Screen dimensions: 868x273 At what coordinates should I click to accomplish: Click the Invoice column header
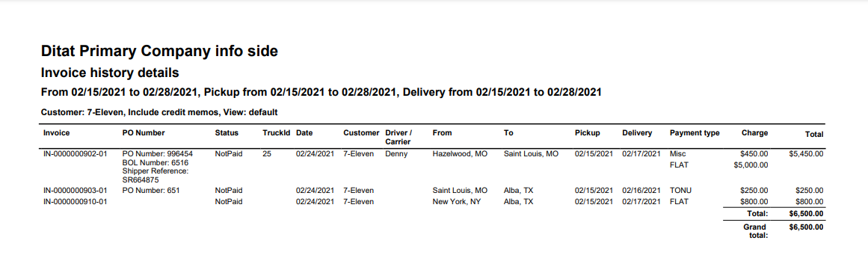(x=57, y=133)
